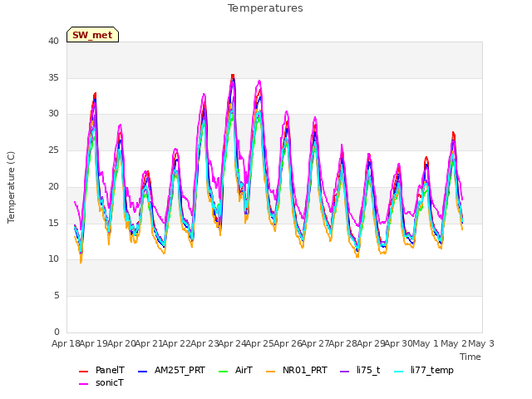Click the Apr 24 date tick
The width and height of the screenshot is (532, 399).
(233, 343)
